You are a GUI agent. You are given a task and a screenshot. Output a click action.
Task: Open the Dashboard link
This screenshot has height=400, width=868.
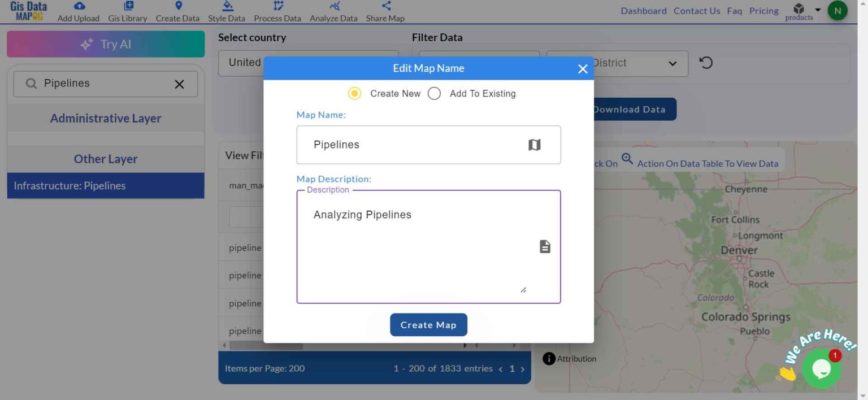644,11
